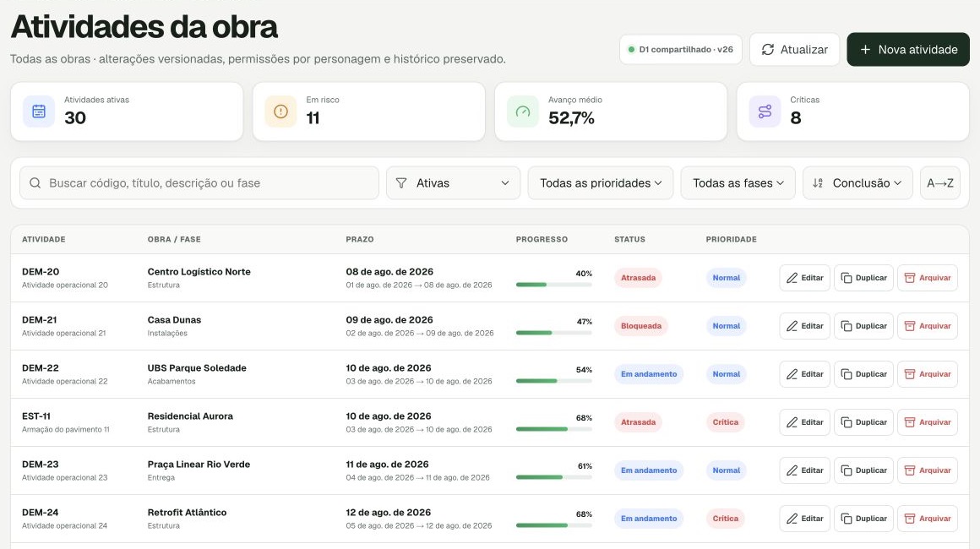The height and width of the screenshot is (549, 980).
Task: Click the PROGRESSO column header
Action: (542, 239)
